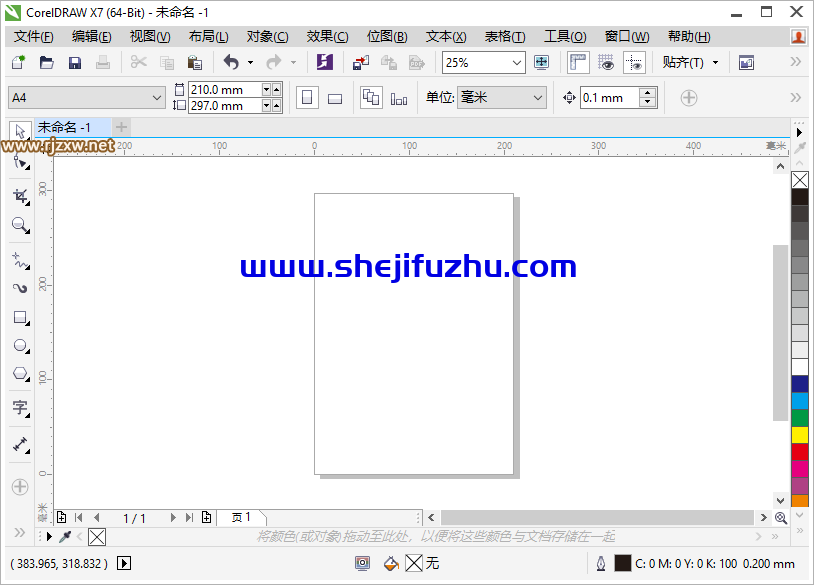This screenshot has height=585, width=814.
Task: Select the Artistic Media tool
Action: point(21,289)
